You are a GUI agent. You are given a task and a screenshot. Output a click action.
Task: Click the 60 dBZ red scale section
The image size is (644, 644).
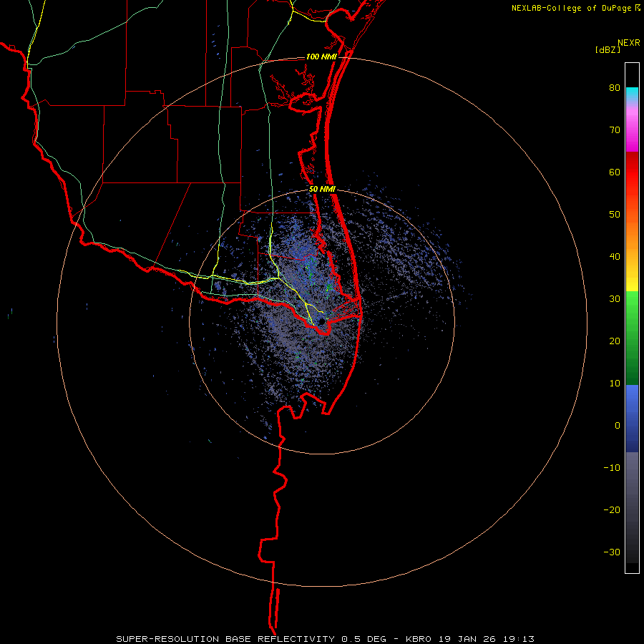click(x=632, y=172)
